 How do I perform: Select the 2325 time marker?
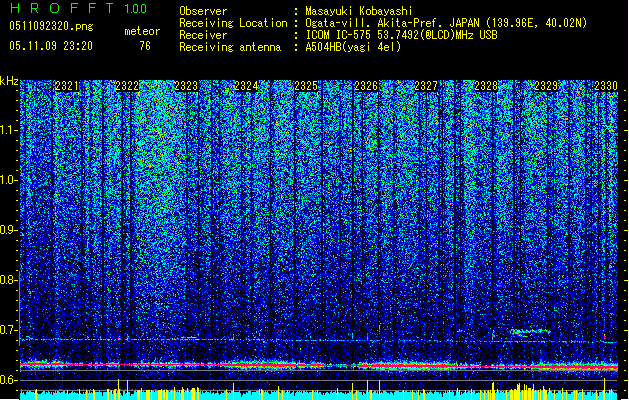[306, 86]
